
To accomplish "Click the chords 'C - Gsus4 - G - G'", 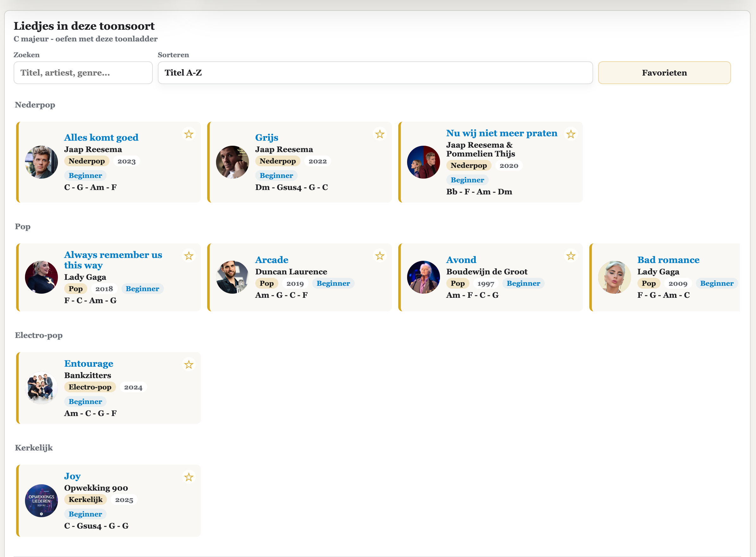I will coord(96,526).
